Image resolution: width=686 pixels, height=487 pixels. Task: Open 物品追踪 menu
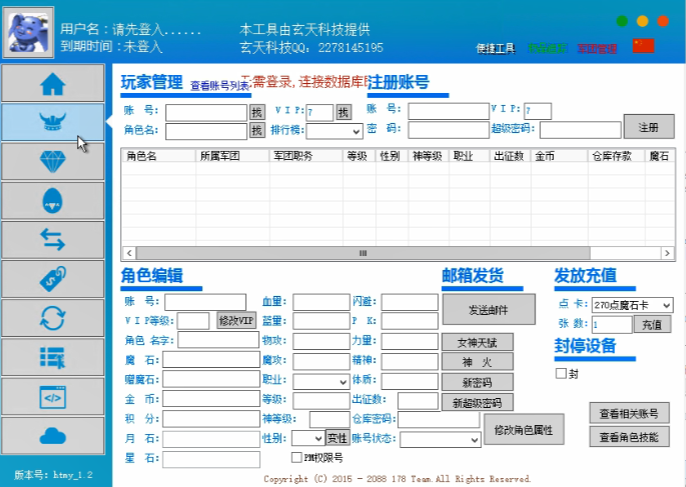click(547, 49)
